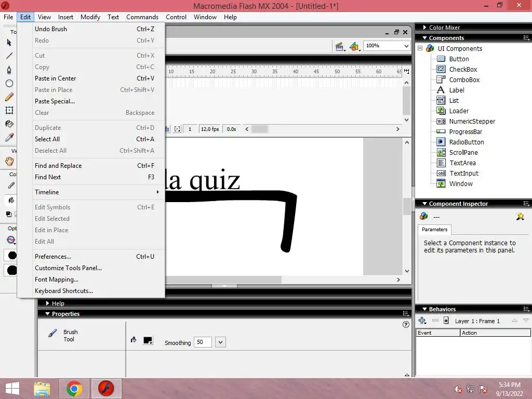This screenshot has height=399, width=532.
Task: Open the Commands menu
Action: click(x=142, y=17)
